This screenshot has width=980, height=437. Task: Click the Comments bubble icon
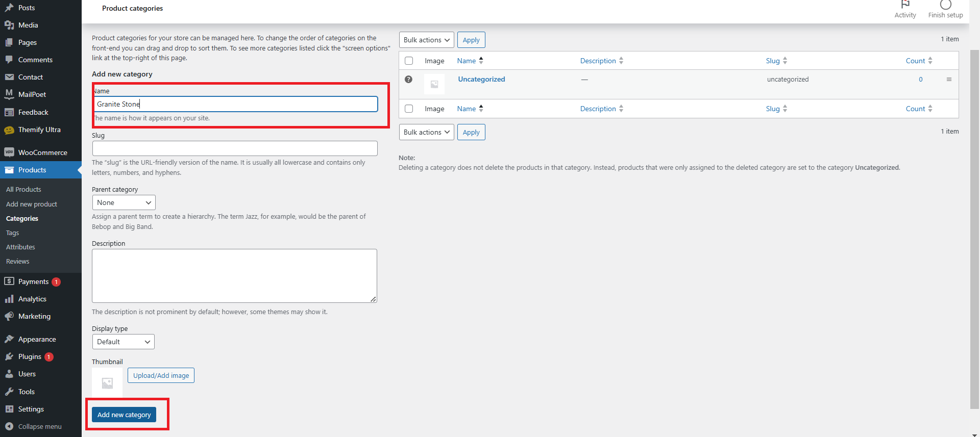[9, 60]
